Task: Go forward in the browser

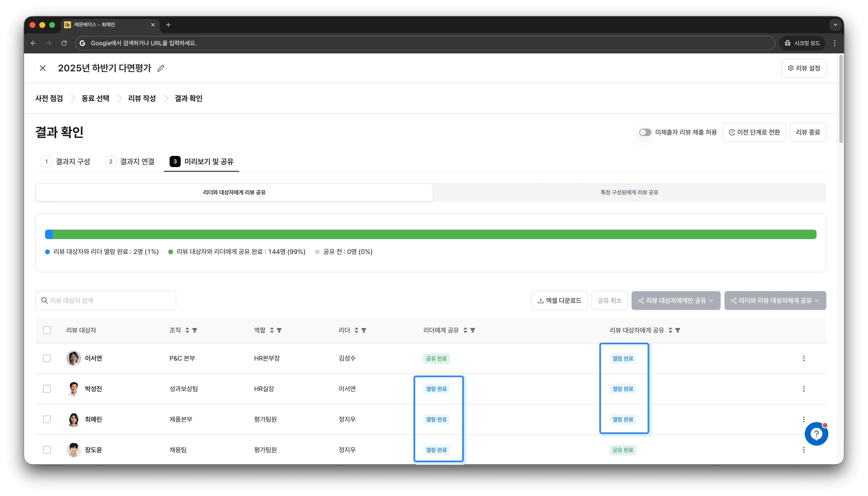Action: (x=49, y=43)
